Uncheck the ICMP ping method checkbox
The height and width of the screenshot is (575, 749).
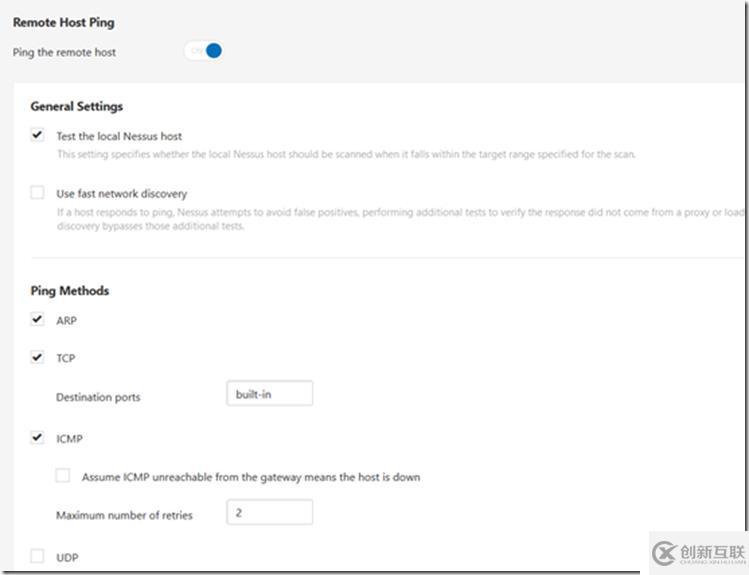[x=37, y=437]
